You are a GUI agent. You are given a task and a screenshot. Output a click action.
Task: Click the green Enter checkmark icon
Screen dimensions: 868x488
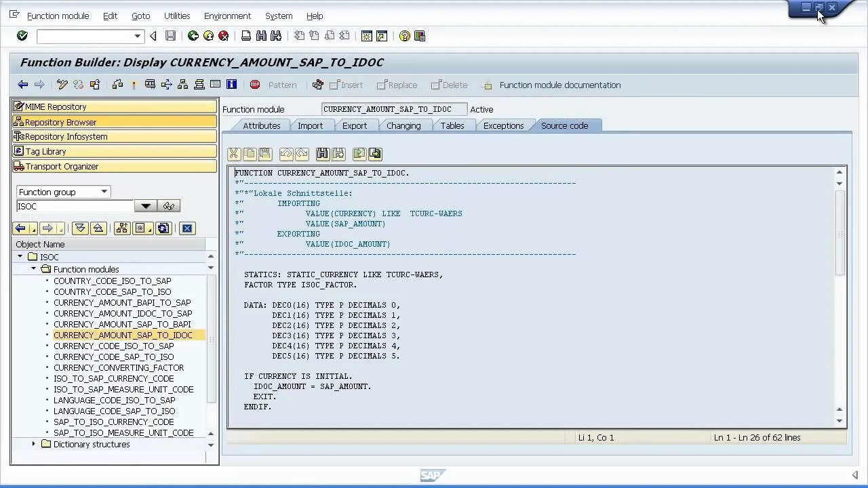tap(22, 36)
